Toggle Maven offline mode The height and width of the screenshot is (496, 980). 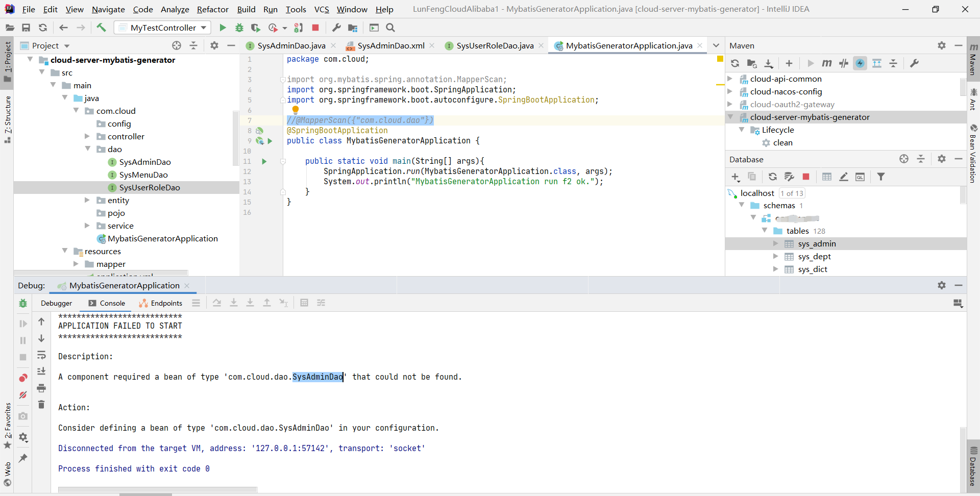(x=844, y=63)
